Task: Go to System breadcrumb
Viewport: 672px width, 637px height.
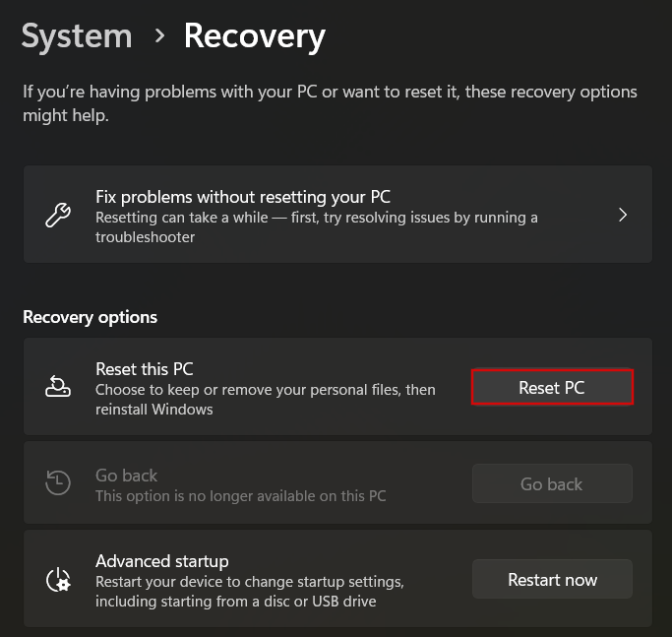Action: (77, 36)
